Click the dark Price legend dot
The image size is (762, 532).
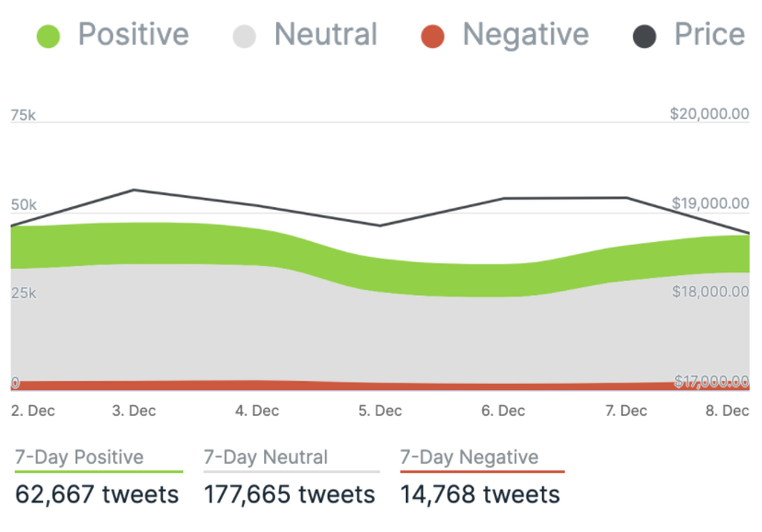(x=644, y=36)
